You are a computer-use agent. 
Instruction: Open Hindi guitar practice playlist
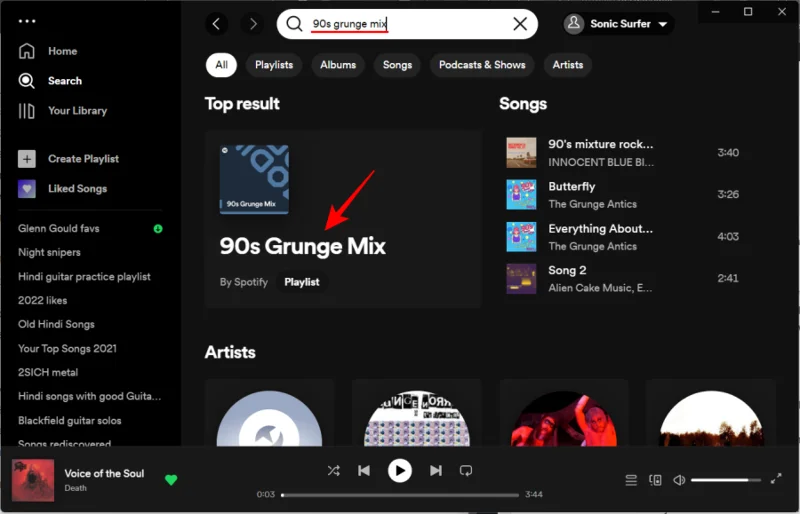(x=84, y=277)
